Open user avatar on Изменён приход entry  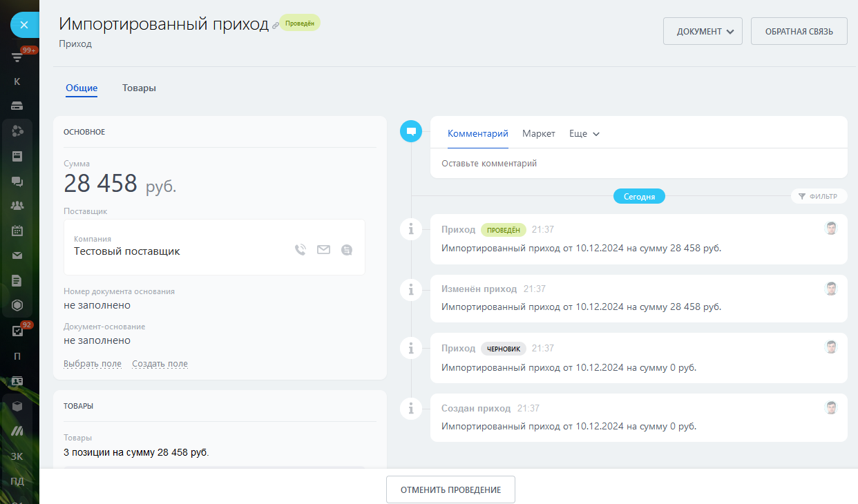tap(831, 289)
